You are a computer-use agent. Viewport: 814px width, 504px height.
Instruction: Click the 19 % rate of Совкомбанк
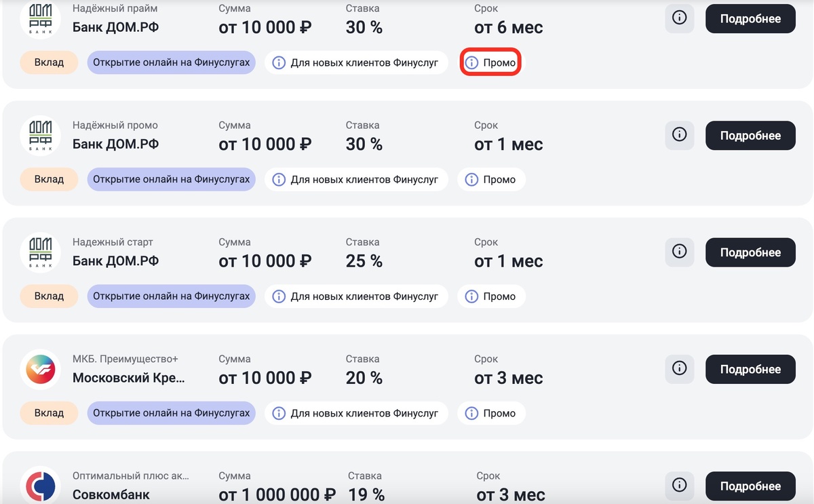pyautogui.click(x=366, y=495)
